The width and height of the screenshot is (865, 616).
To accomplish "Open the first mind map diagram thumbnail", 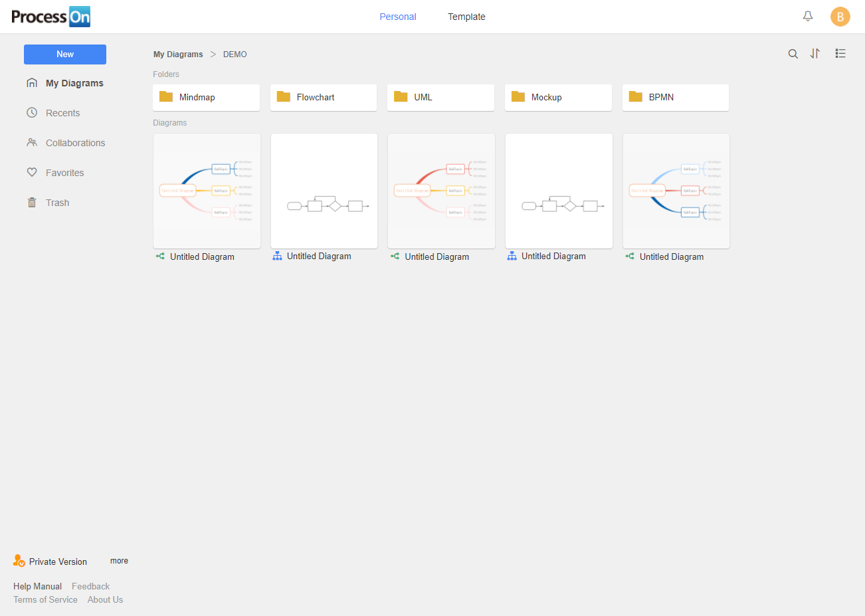I will pyautogui.click(x=207, y=191).
